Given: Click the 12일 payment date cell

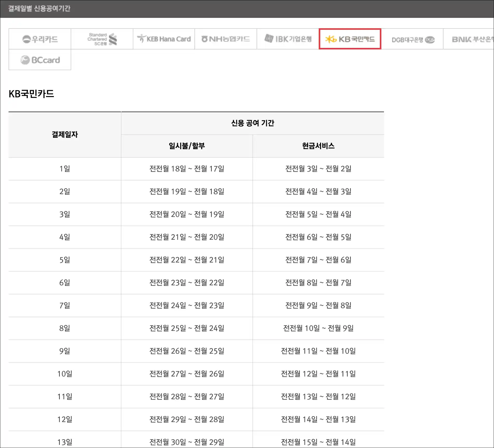Looking at the screenshot, I should [65, 420].
